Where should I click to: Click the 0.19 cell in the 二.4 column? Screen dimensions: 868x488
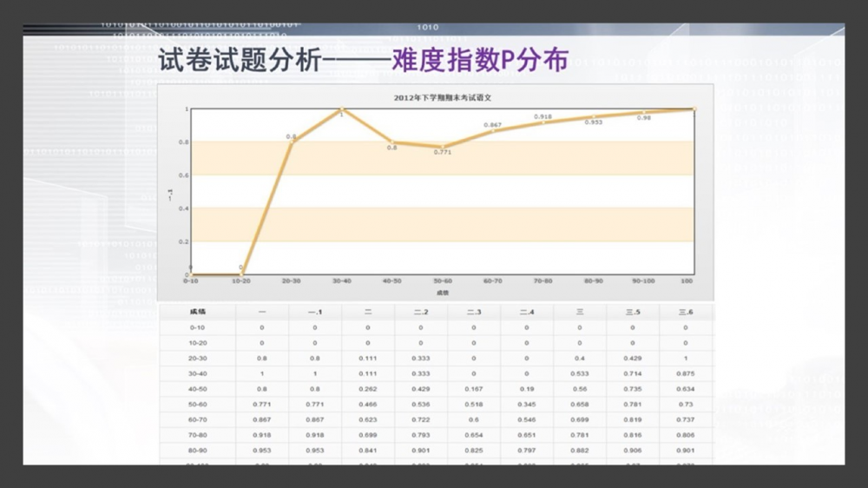point(527,389)
